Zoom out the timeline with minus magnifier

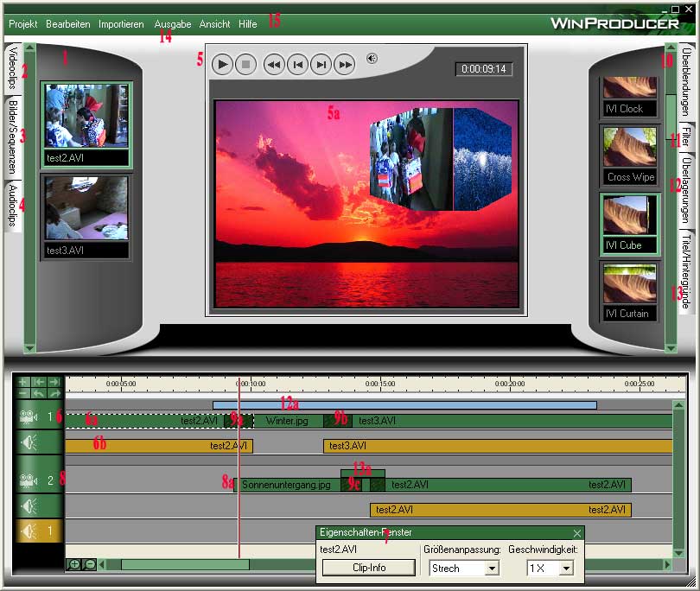coord(89,564)
